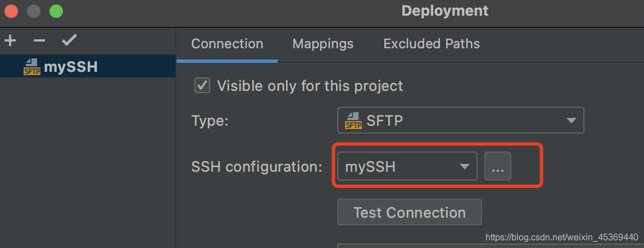Mark server as default with checkmark icon
Screen dimensions: 644x248
69,40
